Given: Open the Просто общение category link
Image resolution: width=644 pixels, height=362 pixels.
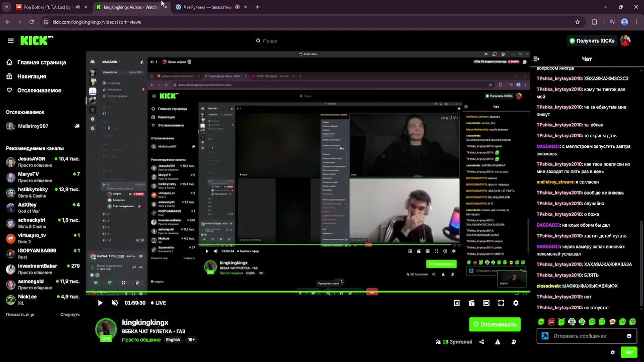Looking at the screenshot, I should click(x=141, y=340).
